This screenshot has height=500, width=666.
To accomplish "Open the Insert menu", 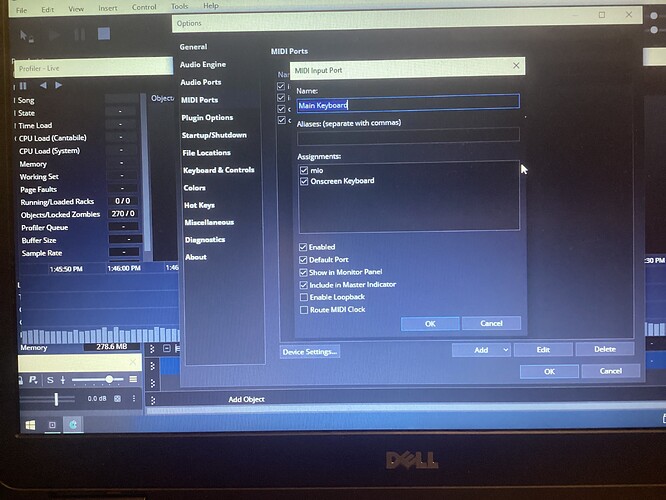I will [x=108, y=8].
